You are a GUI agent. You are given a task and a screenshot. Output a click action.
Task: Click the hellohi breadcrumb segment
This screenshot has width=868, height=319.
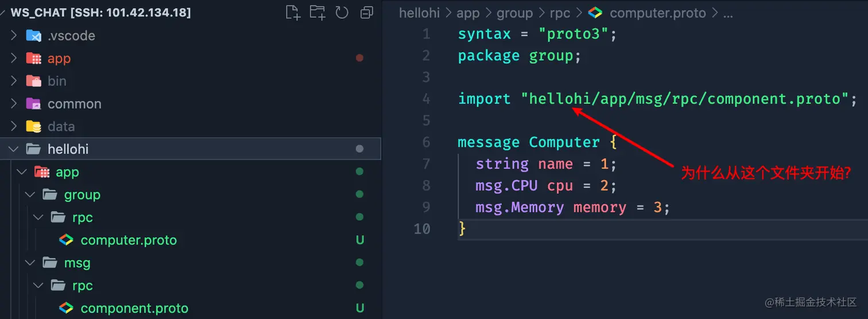[419, 13]
